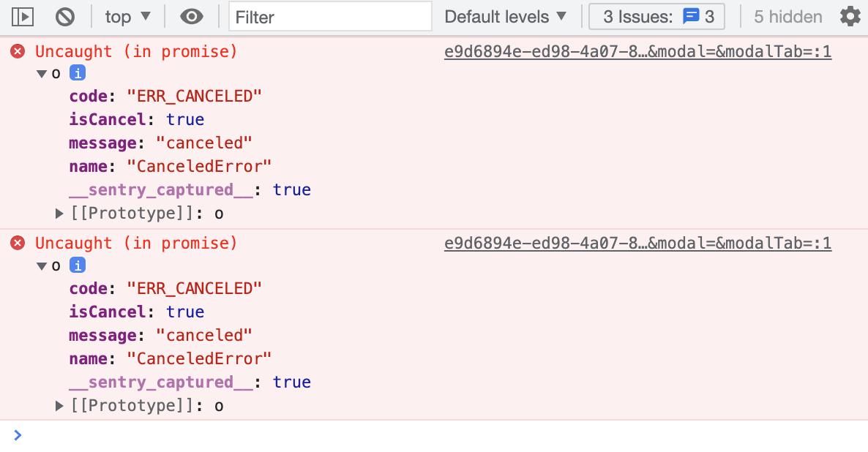Show the 5 hidden console messages
This screenshot has width=868, height=452.
coord(787,16)
